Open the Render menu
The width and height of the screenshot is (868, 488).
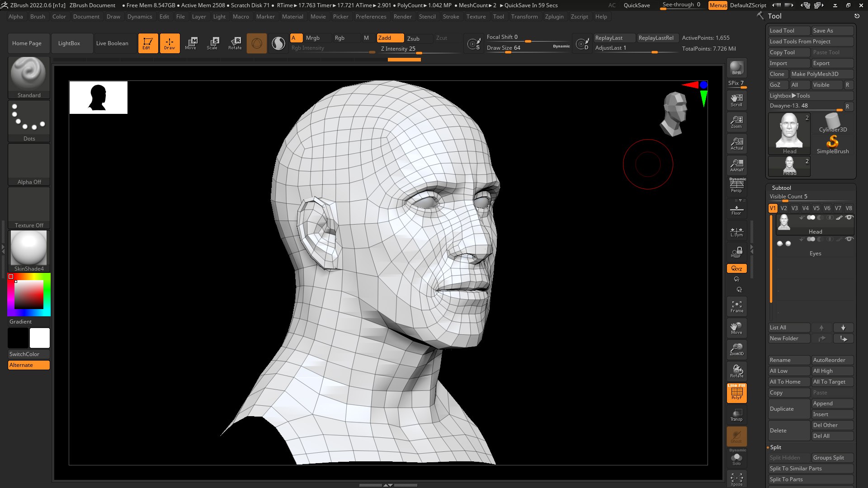[402, 17]
